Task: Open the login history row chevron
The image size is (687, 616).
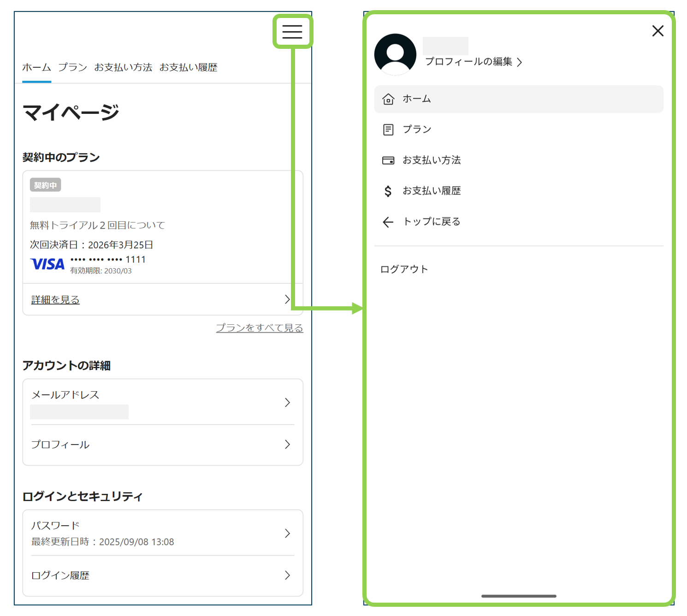Action: pos(287,575)
